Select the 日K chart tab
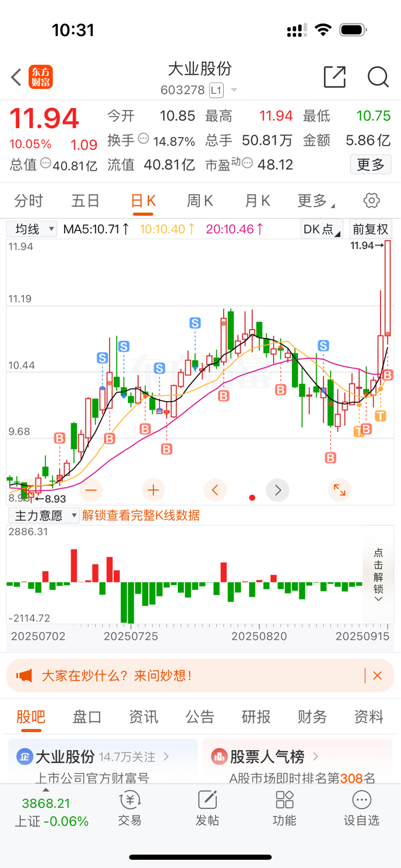The image size is (401, 868). (143, 201)
